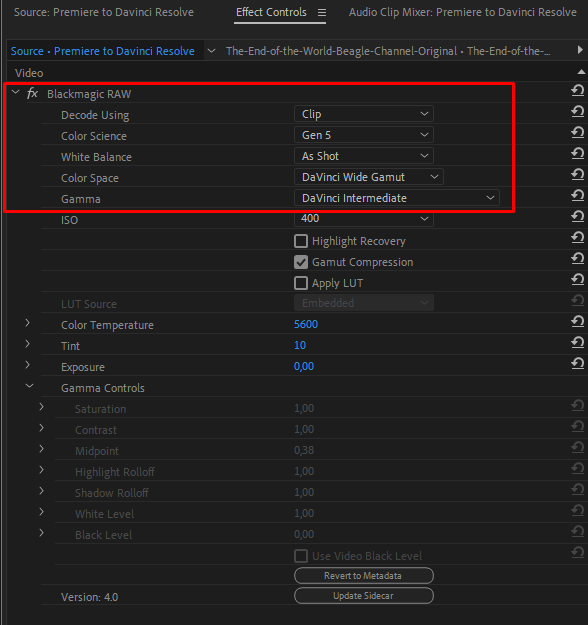Screen dimensions: 588x625
Task: Reset the Decode Using parameter
Action: (x=578, y=111)
